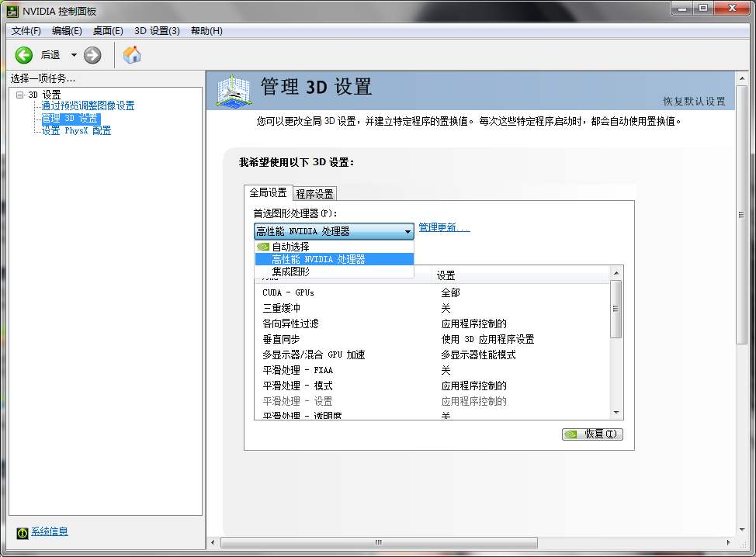Select the 各向异性过滤 setting row
The width and height of the screenshot is (756, 557).
click(432, 323)
